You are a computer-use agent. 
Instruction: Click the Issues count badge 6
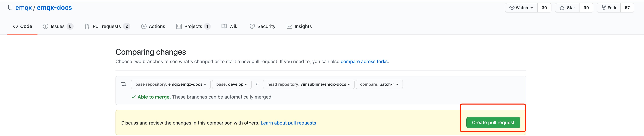70,26
